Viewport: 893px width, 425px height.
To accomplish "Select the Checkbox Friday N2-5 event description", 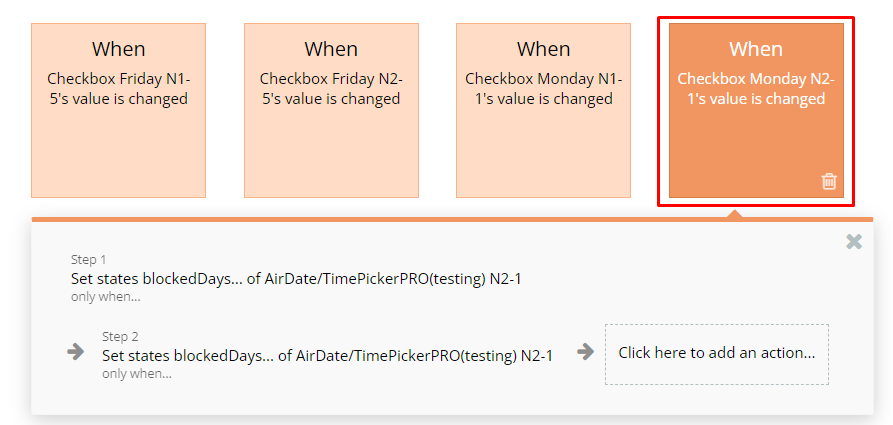I will point(331,89).
